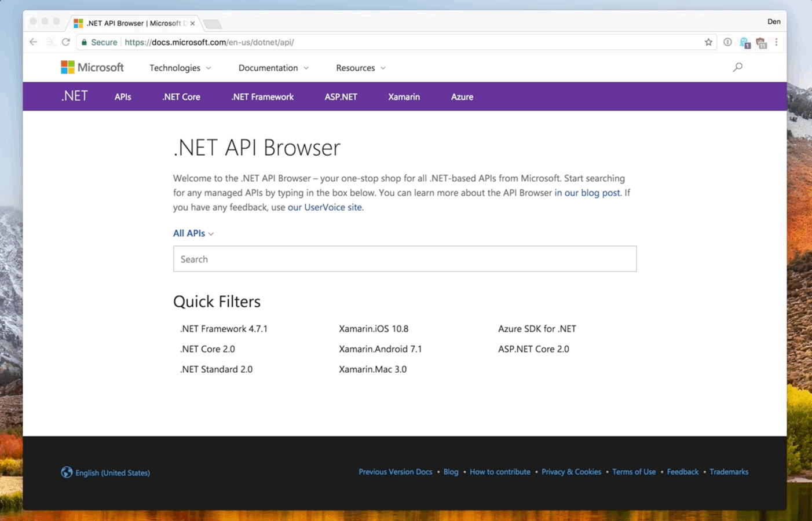Open the 'in our blog post' link

(x=587, y=193)
